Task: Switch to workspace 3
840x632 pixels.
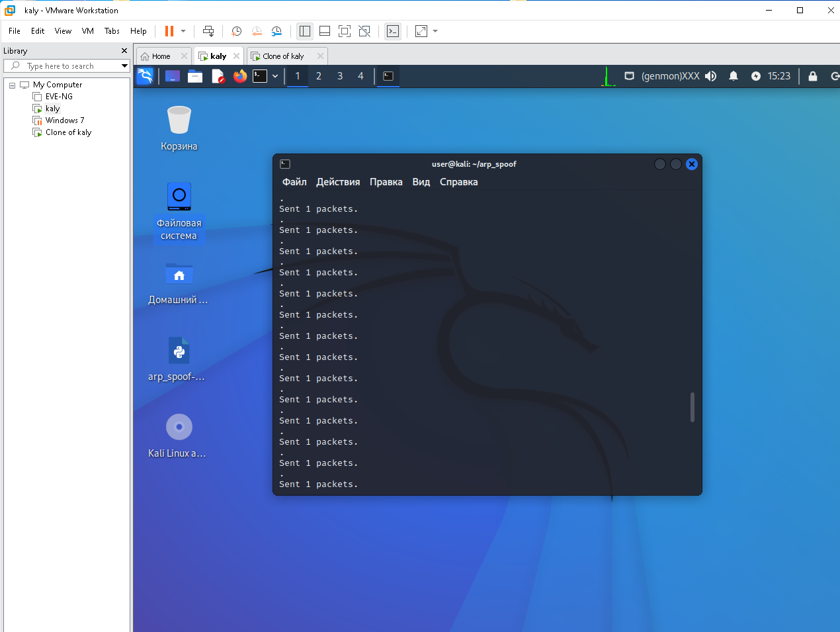Action: click(340, 76)
